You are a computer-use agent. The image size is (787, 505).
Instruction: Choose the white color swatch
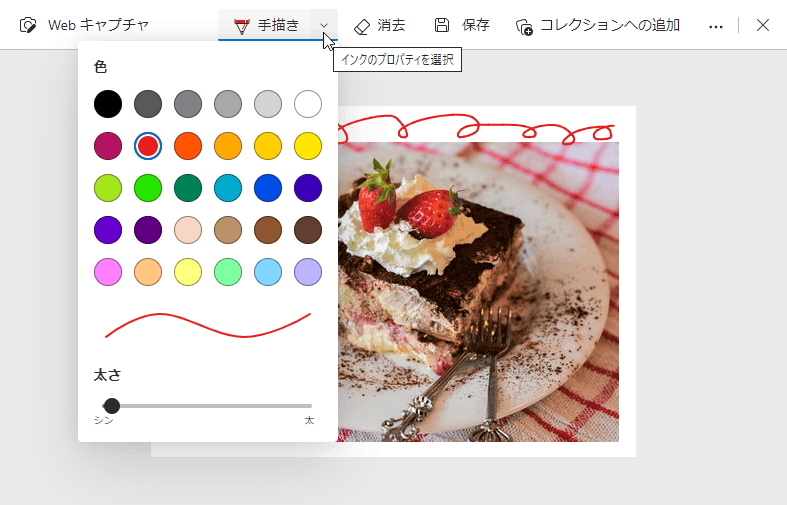(x=308, y=104)
